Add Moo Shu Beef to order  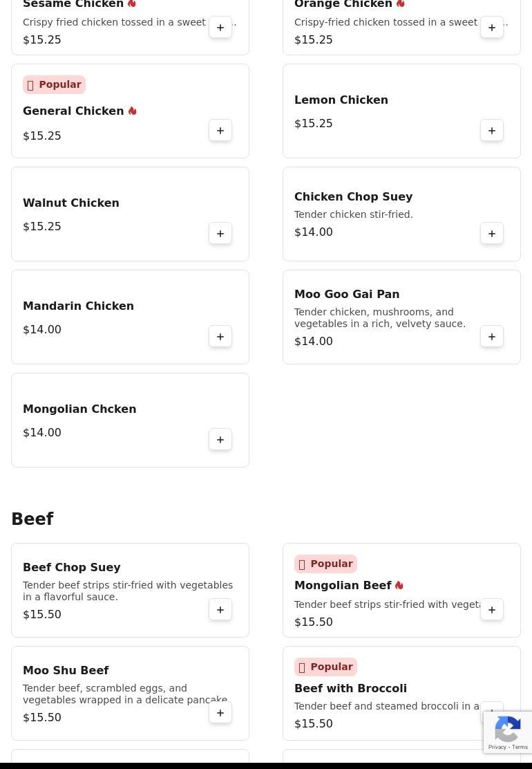click(x=220, y=713)
